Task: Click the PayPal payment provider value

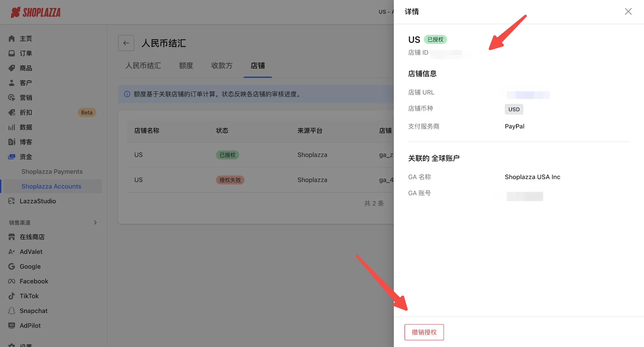Action: 514,126
